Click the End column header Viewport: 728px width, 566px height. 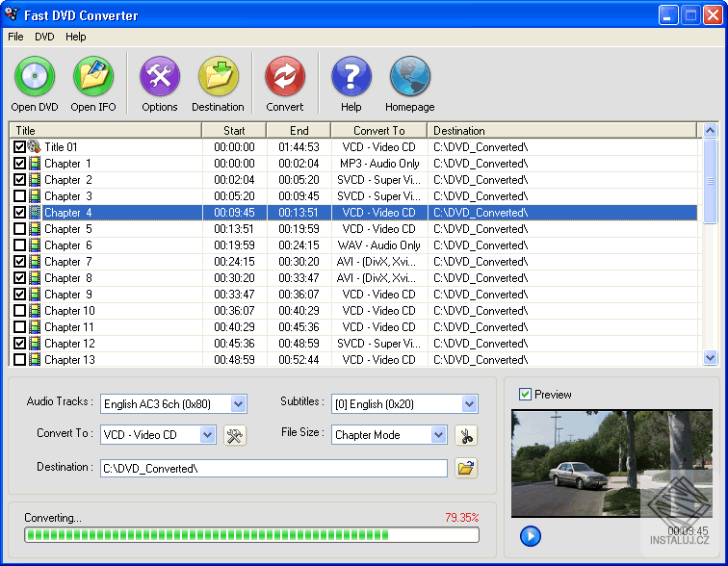coord(299,130)
